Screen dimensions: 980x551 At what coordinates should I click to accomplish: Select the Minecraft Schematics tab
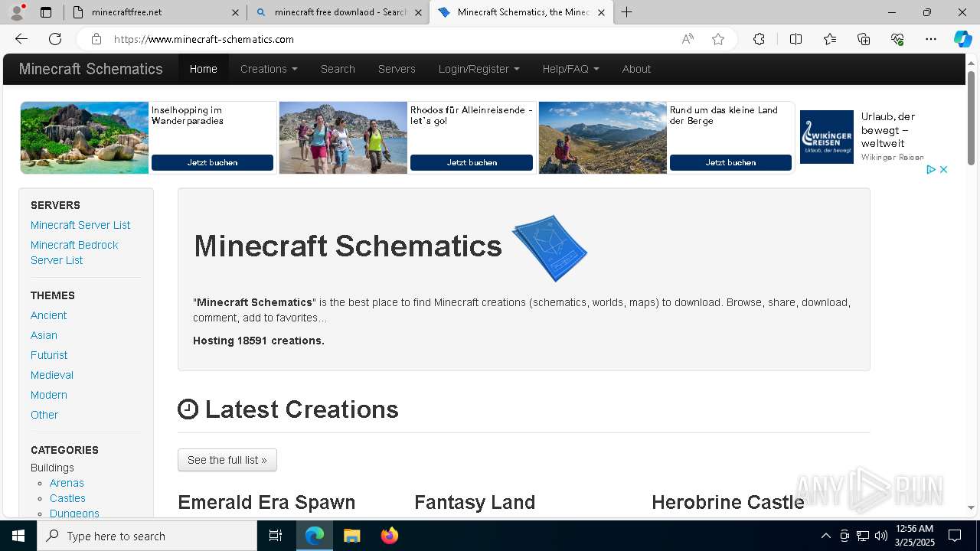[x=521, y=12]
